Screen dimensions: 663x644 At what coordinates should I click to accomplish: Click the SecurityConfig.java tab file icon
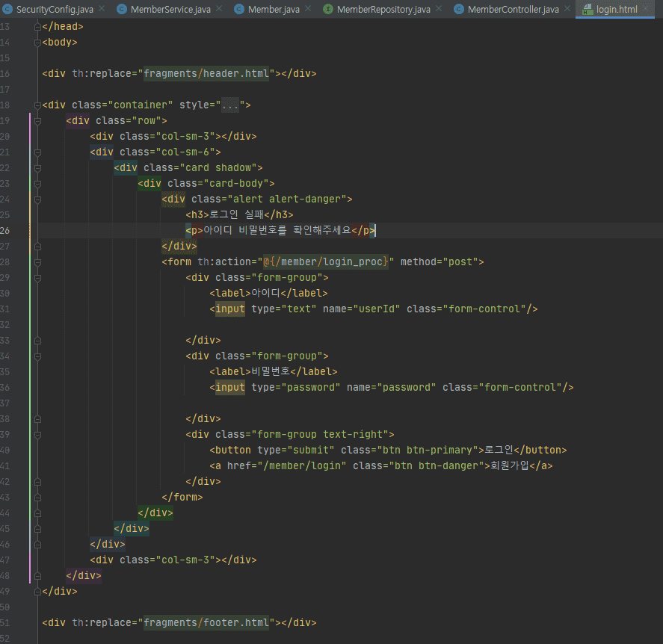coord(7,9)
